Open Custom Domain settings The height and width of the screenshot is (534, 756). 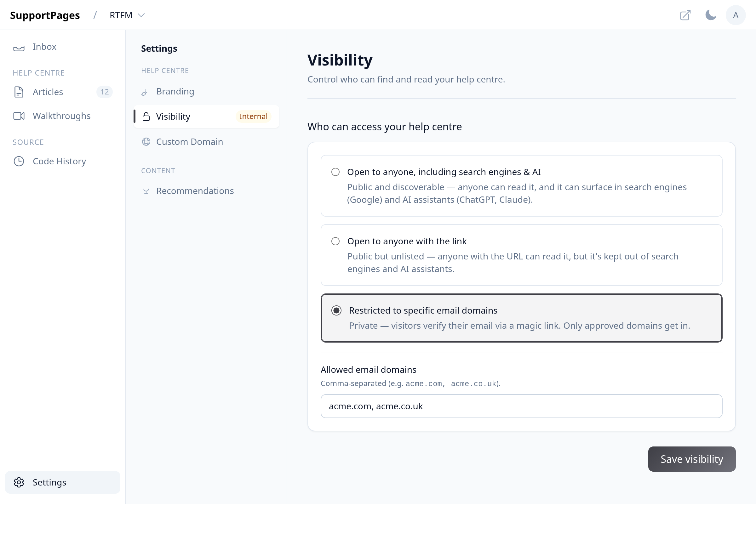[x=206, y=142]
